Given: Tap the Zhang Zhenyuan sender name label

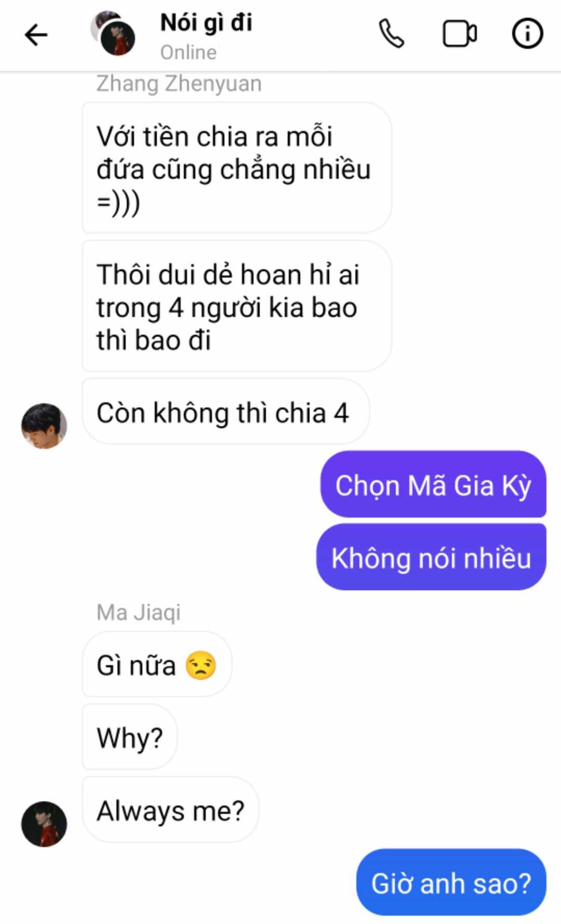Looking at the screenshot, I should pyautogui.click(x=179, y=84).
